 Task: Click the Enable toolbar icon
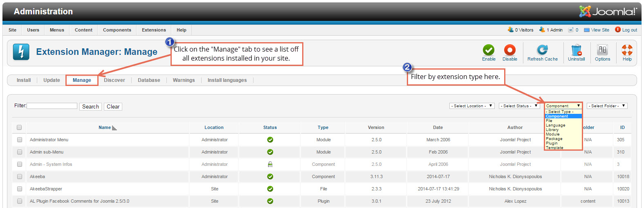[489, 50]
